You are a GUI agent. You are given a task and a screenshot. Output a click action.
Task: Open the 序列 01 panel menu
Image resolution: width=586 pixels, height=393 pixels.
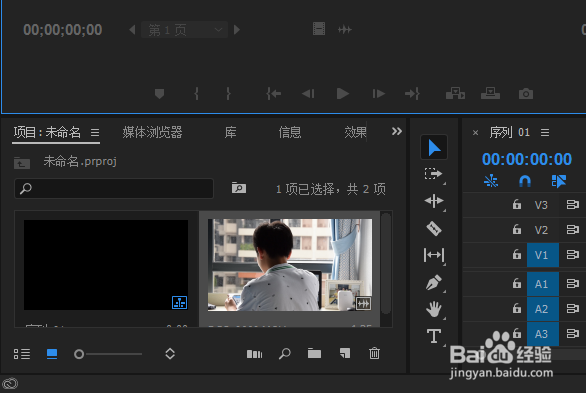[x=545, y=132]
